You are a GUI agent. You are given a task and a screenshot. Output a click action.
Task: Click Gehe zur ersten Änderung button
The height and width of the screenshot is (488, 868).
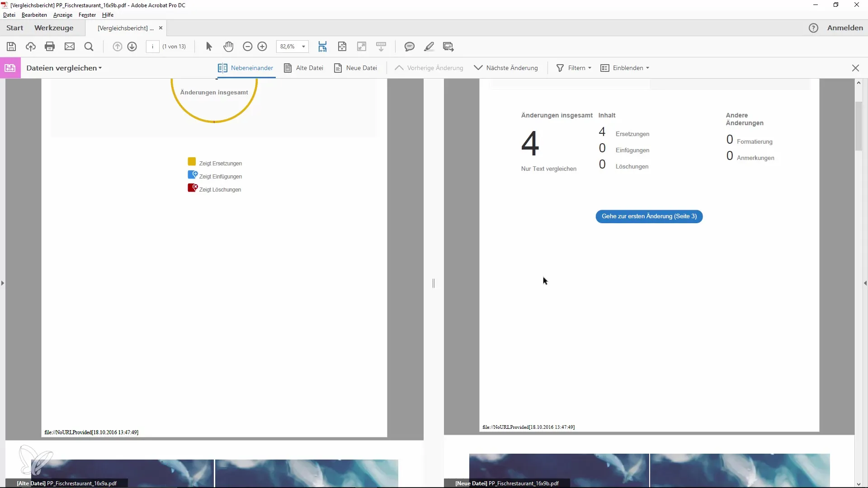[x=649, y=216]
